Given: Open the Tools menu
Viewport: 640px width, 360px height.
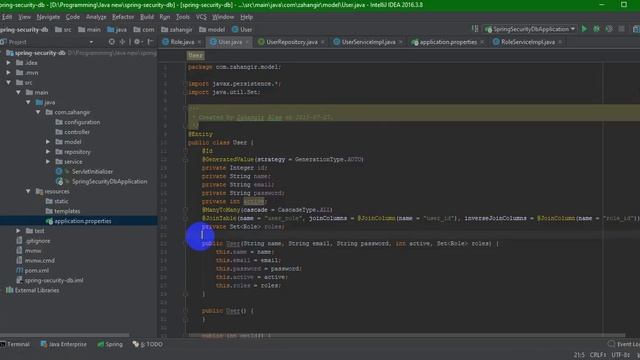Looking at the screenshot, I should click(183, 17).
